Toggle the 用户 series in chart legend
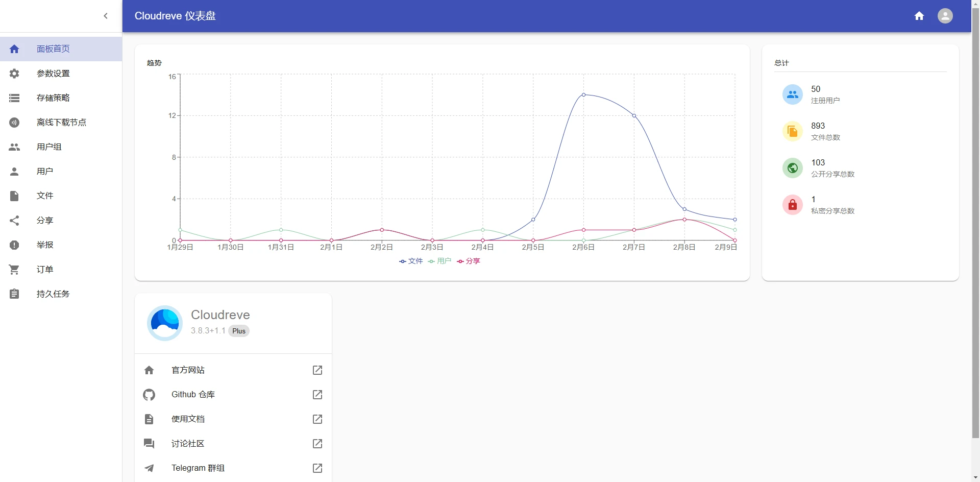 coord(439,261)
